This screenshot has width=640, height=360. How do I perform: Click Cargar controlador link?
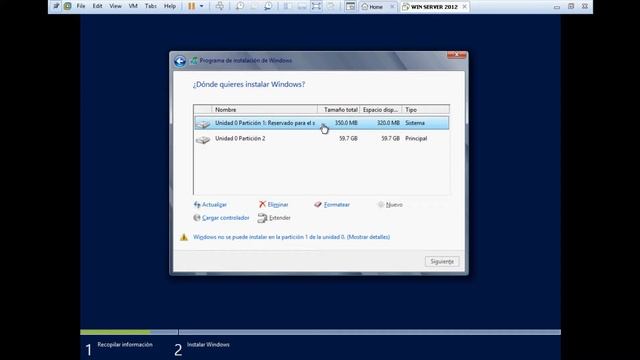[x=225, y=218]
